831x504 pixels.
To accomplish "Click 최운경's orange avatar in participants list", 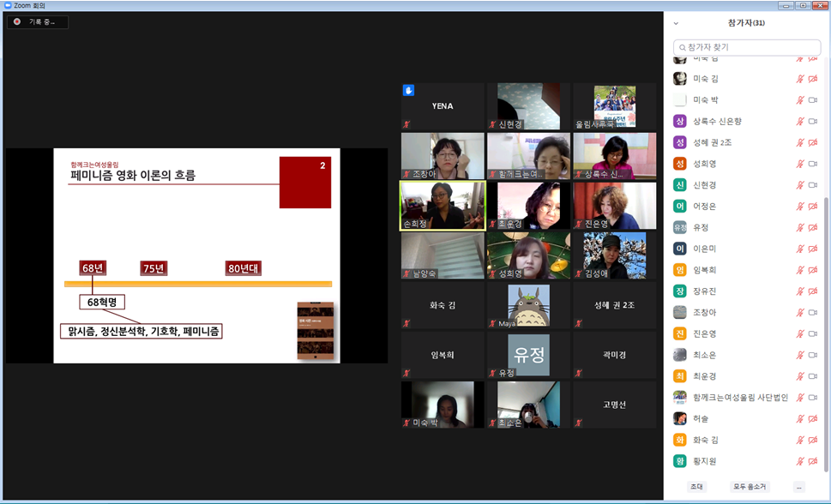I will pyautogui.click(x=680, y=375).
